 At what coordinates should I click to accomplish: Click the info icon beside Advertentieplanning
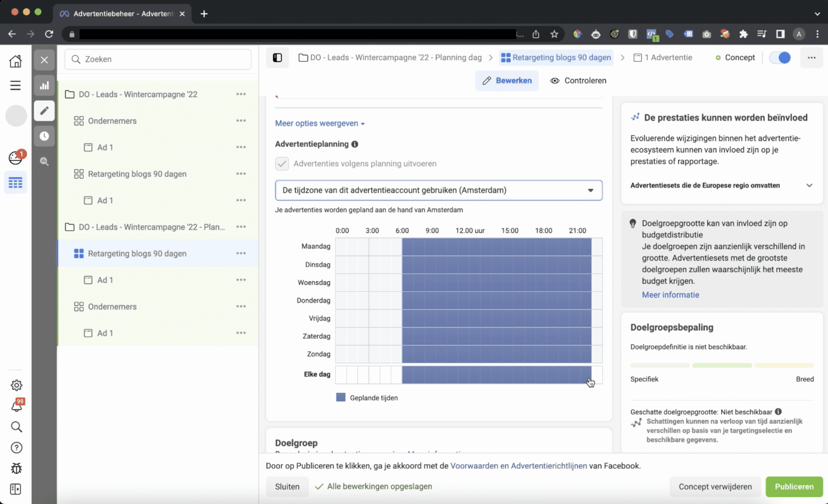tap(355, 144)
